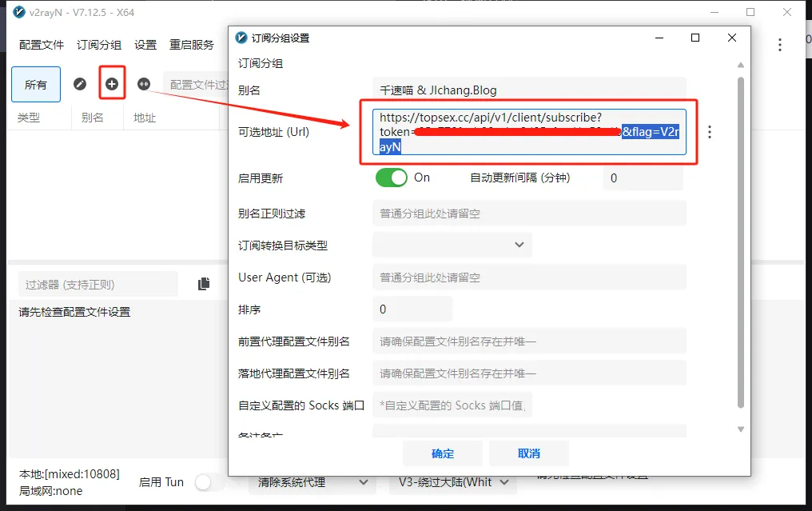Image resolution: width=812 pixels, height=511 pixels.
Task: Close the v2rayN main window
Action: [787, 12]
